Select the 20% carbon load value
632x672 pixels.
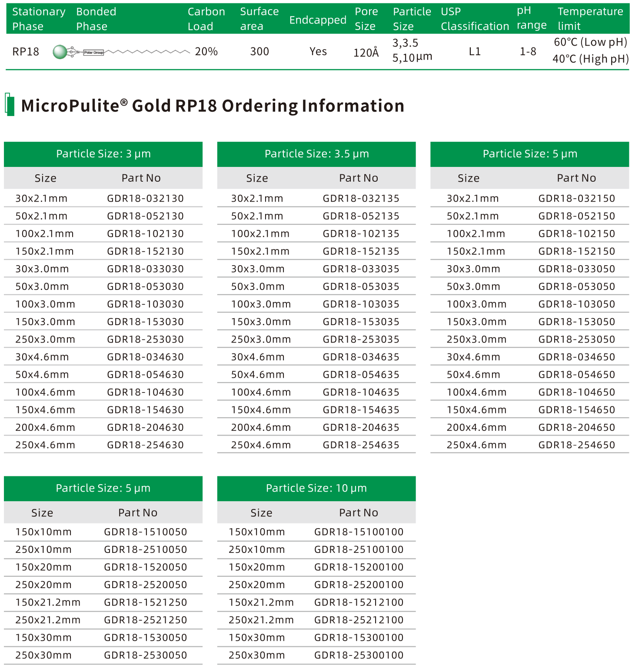(x=206, y=51)
